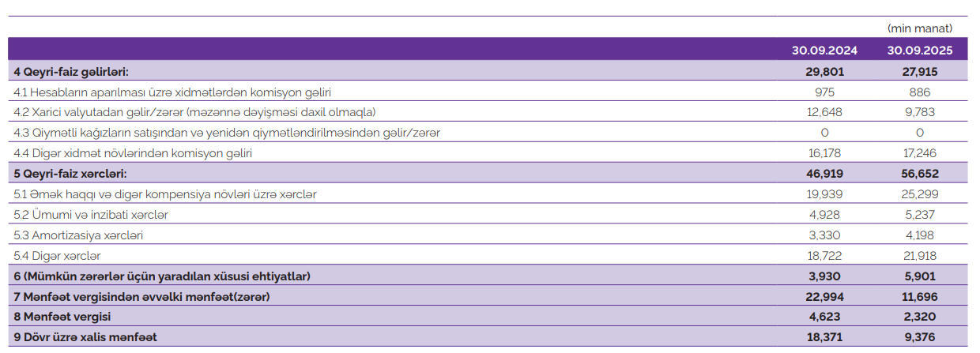Select the '4 Qeyri-faiz gəlirləri' row label
This screenshot has width=980, height=353.
coord(71,71)
